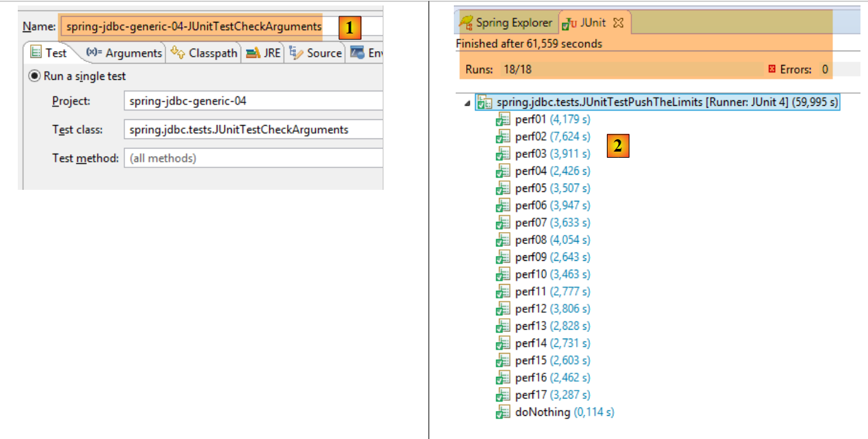Viewport: 868px width, 439px height.
Task: Click the Test method field
Action: [253, 158]
